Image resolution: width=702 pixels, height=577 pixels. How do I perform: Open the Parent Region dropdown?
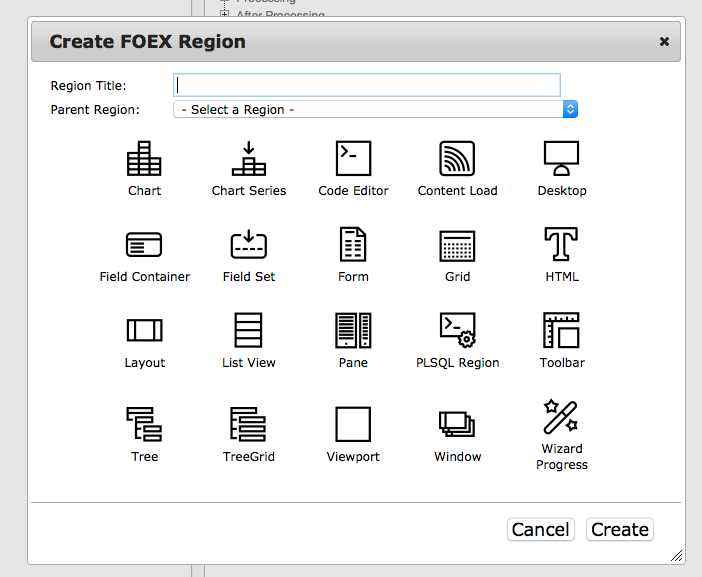376,109
